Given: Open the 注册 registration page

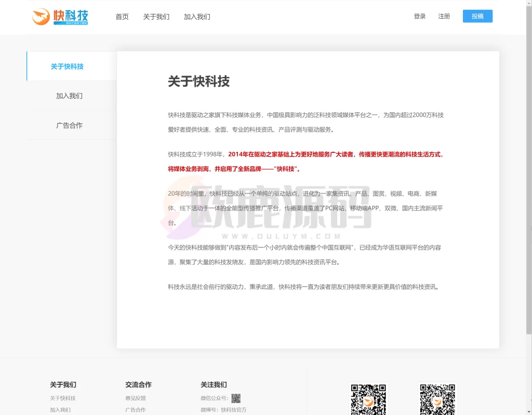Looking at the screenshot, I should coord(444,16).
